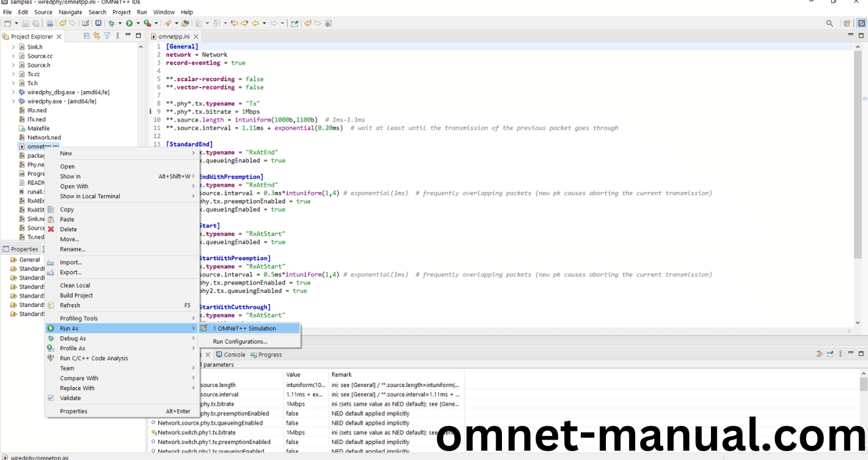The image size is (868, 460).
Task: Start debugging with the Debug toolbar icon
Action: tap(111, 23)
